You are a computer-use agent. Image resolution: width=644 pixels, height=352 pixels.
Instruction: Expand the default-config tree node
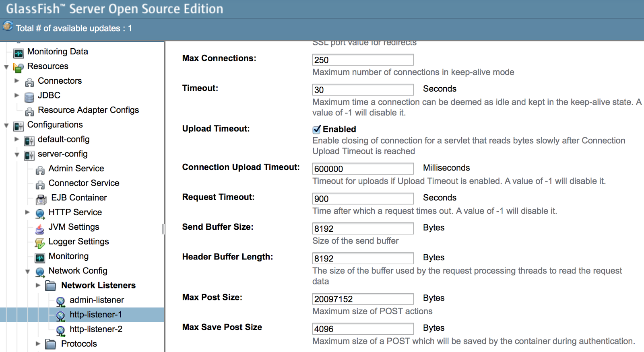(x=17, y=139)
